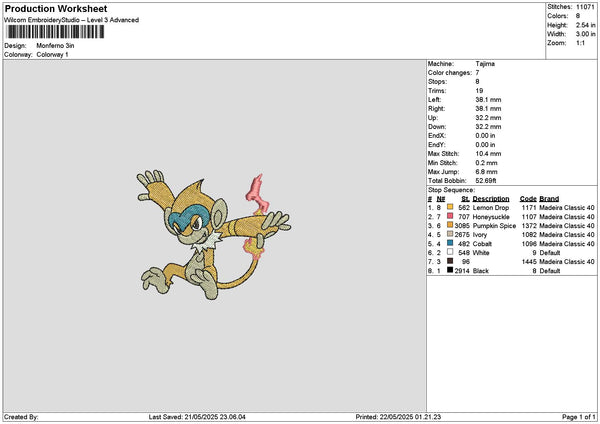Click the 'Description' column header
600x424 pixels.
pos(491,199)
